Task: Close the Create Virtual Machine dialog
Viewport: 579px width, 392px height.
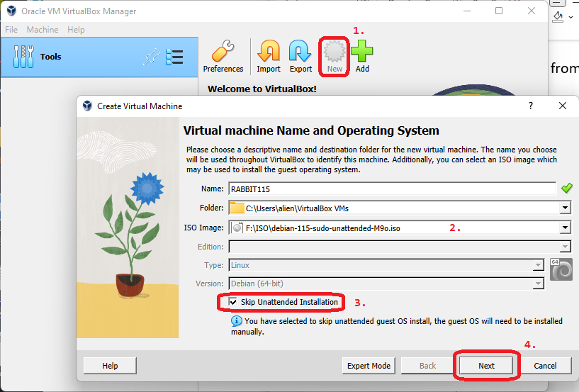Action: coord(563,106)
